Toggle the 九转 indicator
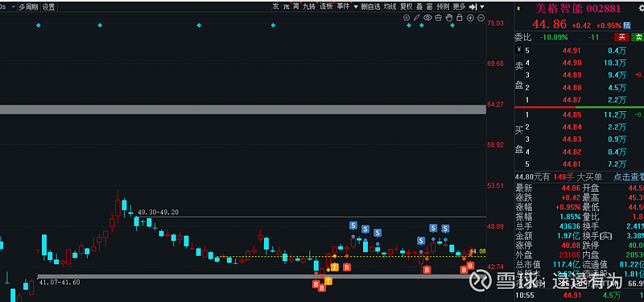644x302 pixels. coord(309,6)
